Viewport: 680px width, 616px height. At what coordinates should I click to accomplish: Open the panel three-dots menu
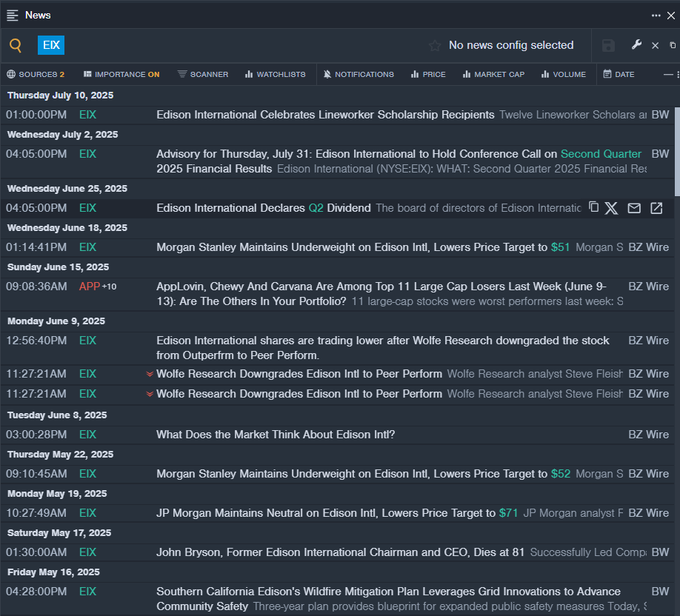[656, 15]
